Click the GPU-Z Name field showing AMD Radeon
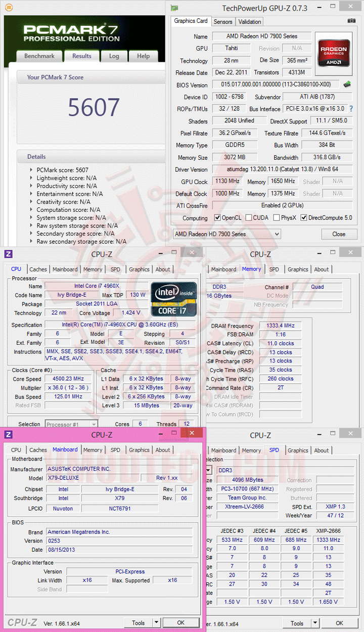The width and height of the screenshot is (364, 632). pos(261,36)
